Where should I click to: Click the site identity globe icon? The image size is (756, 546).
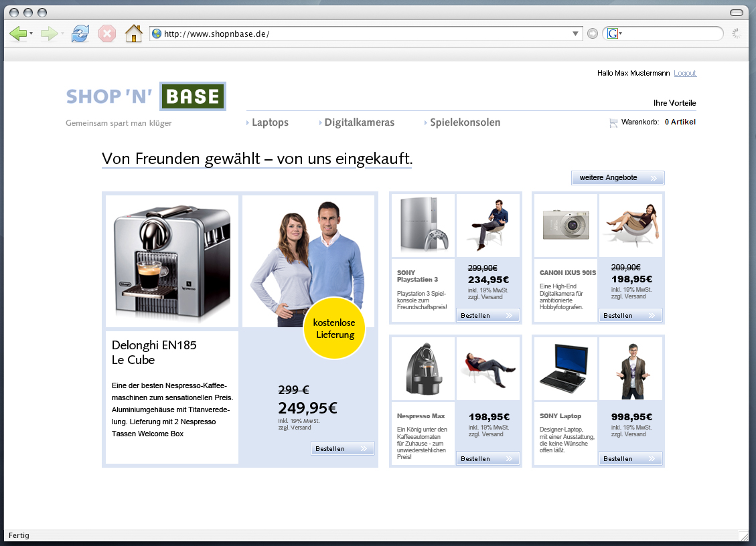156,33
